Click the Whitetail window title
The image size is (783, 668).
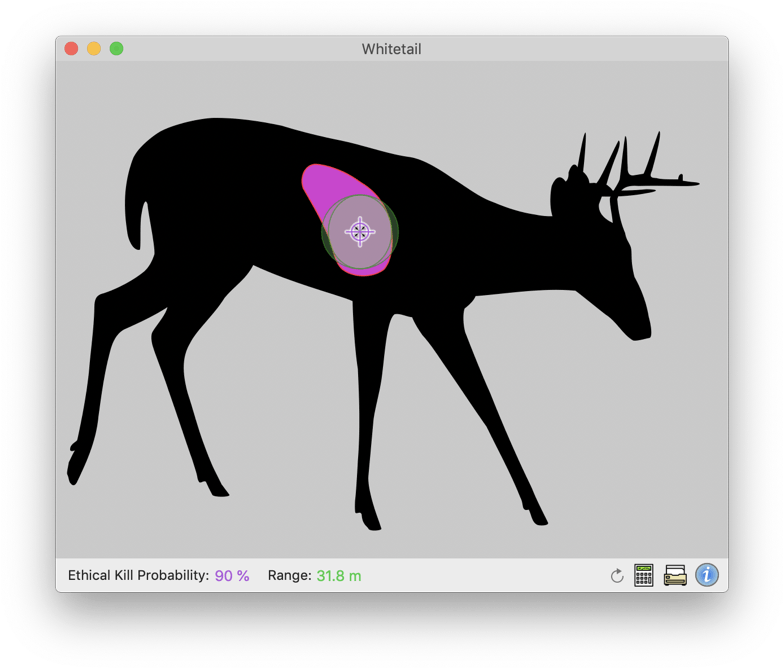[x=391, y=49]
